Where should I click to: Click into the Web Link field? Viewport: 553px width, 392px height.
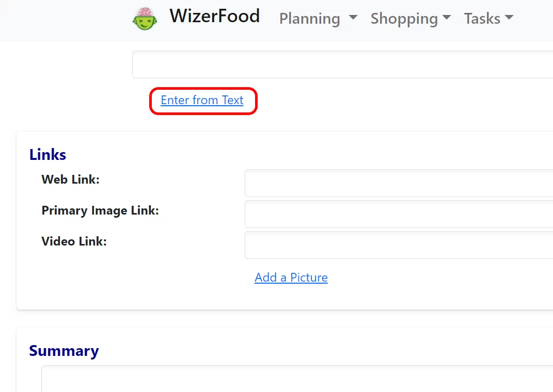399,183
